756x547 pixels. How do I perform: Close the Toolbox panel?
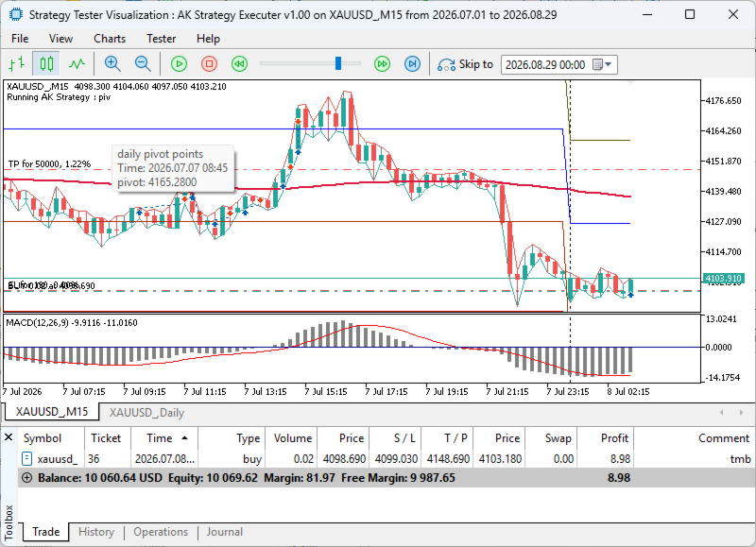9,437
